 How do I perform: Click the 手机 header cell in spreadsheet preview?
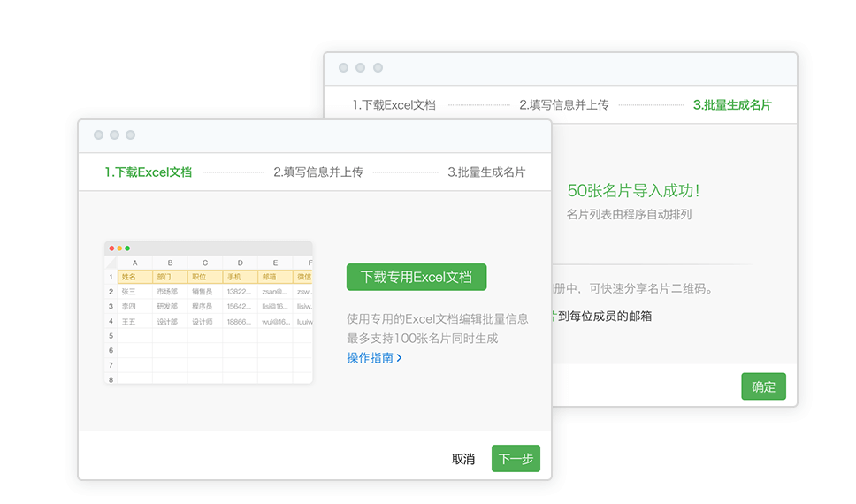coord(240,277)
